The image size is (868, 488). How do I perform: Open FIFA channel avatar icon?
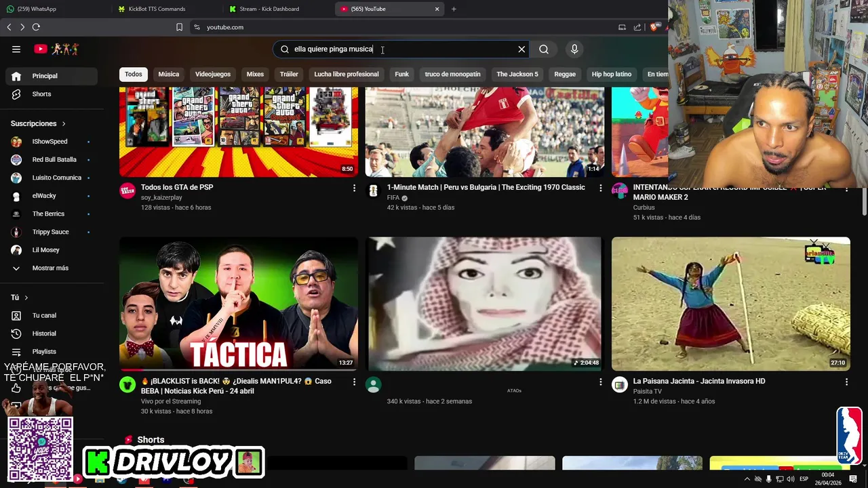point(374,190)
